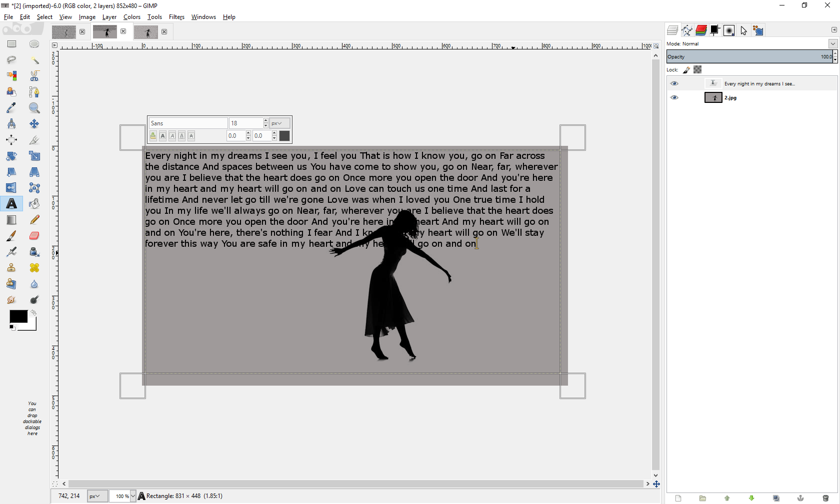Screen dimensions: 840x504
Task: Select the Blur/Sharpen droplet tool
Action: 34,284
